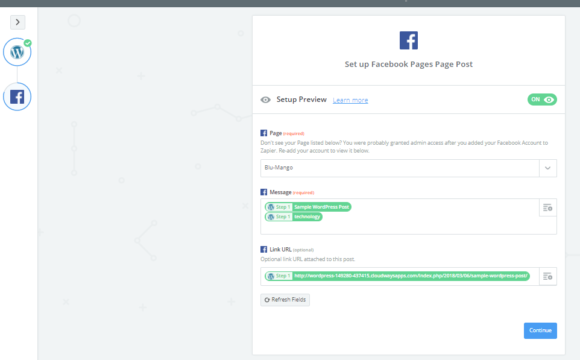
Task: Turn off the Setup Preview ON toggle
Action: click(x=542, y=100)
